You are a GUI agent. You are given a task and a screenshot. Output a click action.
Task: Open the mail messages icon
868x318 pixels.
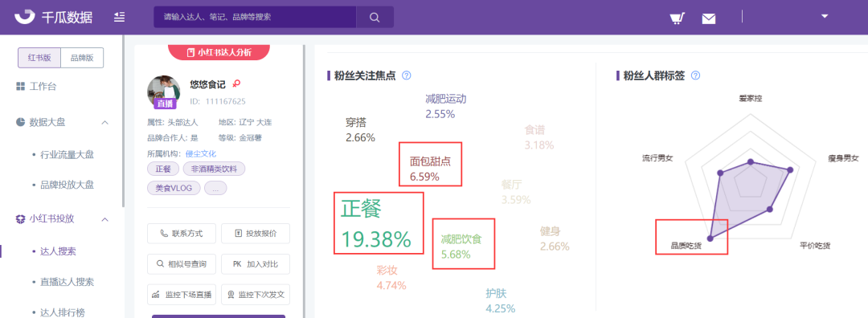coord(709,18)
